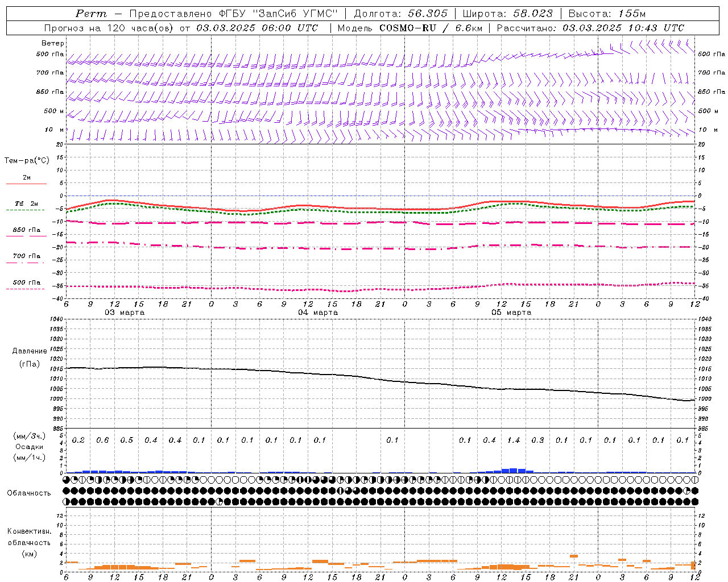Click the "Давление" pressure section label
This screenshot has height=582, width=728.
30,351
